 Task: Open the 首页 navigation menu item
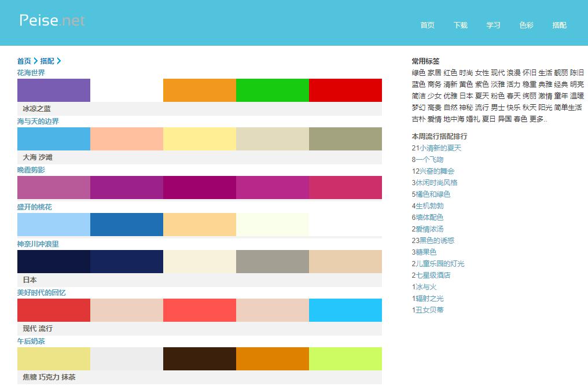pyautogui.click(x=427, y=25)
